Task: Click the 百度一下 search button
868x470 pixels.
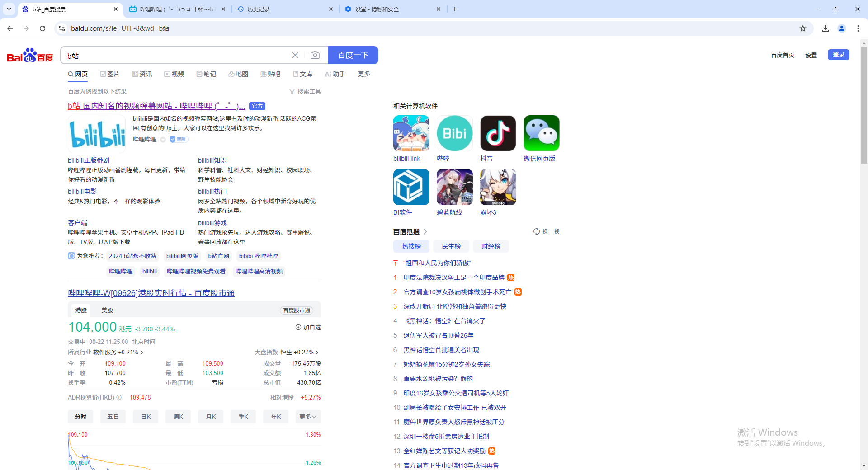Action: pos(353,55)
